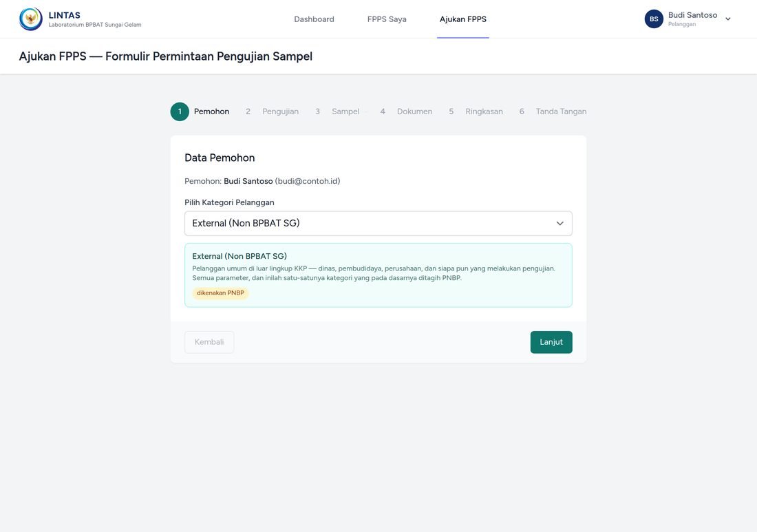Click the LINTAS brand title text
757x532 pixels.
pos(64,15)
